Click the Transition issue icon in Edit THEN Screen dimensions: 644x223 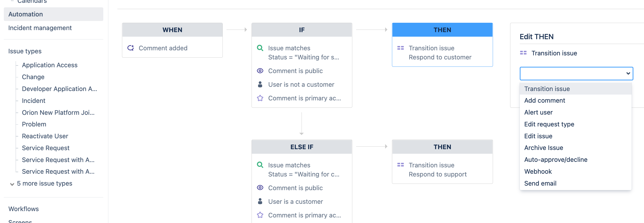(x=523, y=53)
